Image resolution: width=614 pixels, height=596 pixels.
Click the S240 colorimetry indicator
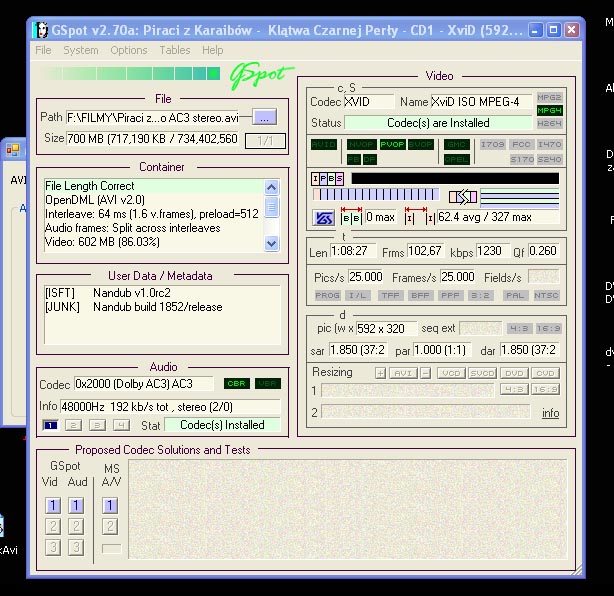point(549,159)
